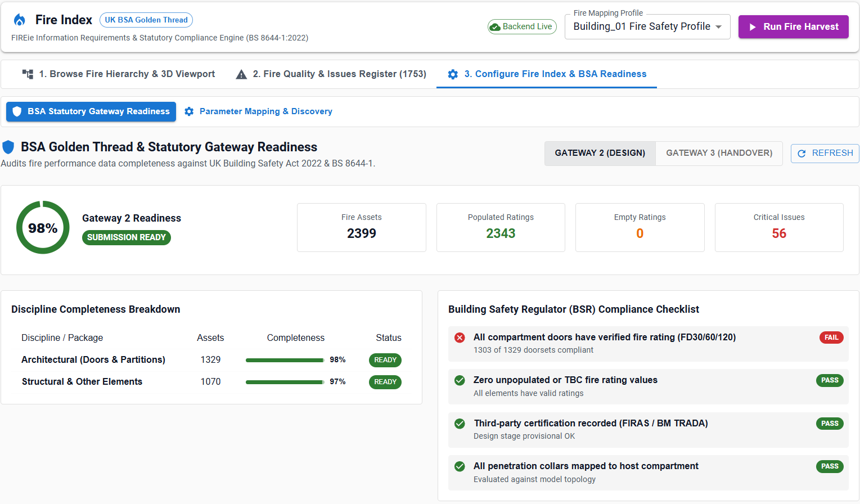Click the Backend Live status chip
This screenshot has width=860, height=504.
(522, 26)
